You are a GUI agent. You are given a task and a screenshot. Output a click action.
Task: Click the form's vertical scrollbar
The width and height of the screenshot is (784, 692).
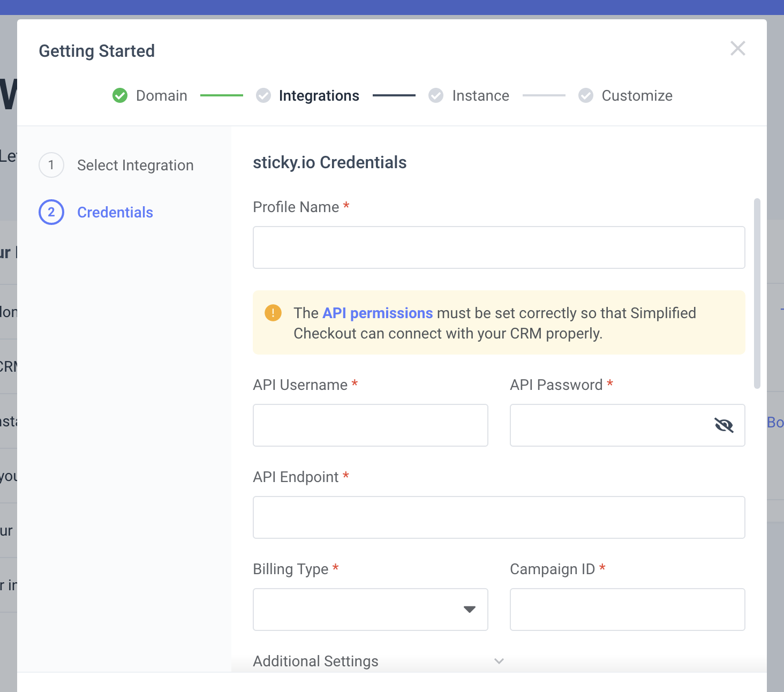tap(757, 294)
